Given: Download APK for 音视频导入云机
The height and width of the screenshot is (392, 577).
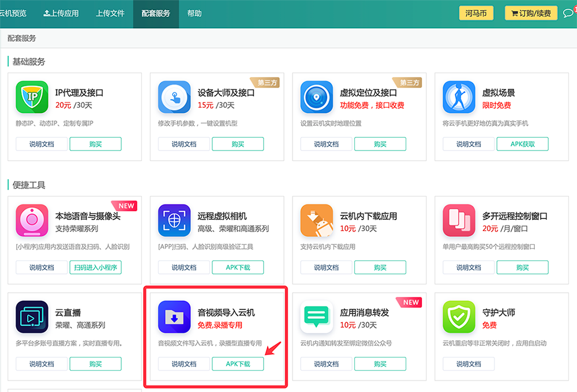Looking at the screenshot, I should click(238, 364).
